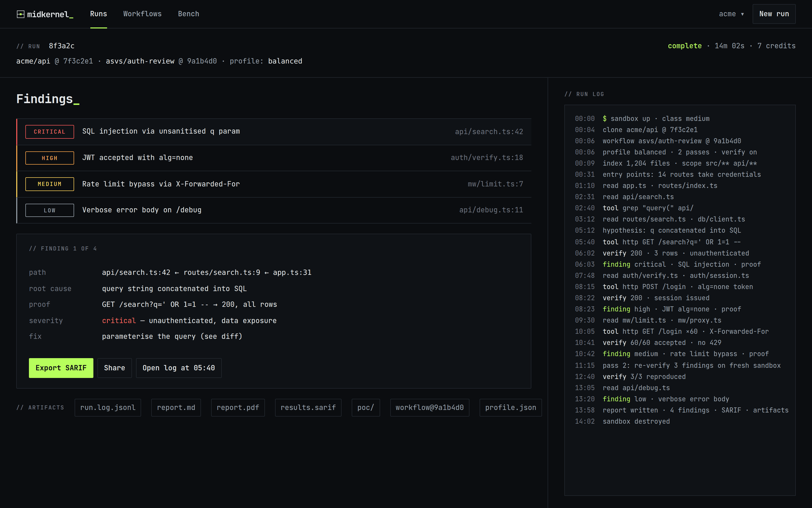
Task: Select the CRITICAL SQL injection finding
Action: click(x=274, y=132)
